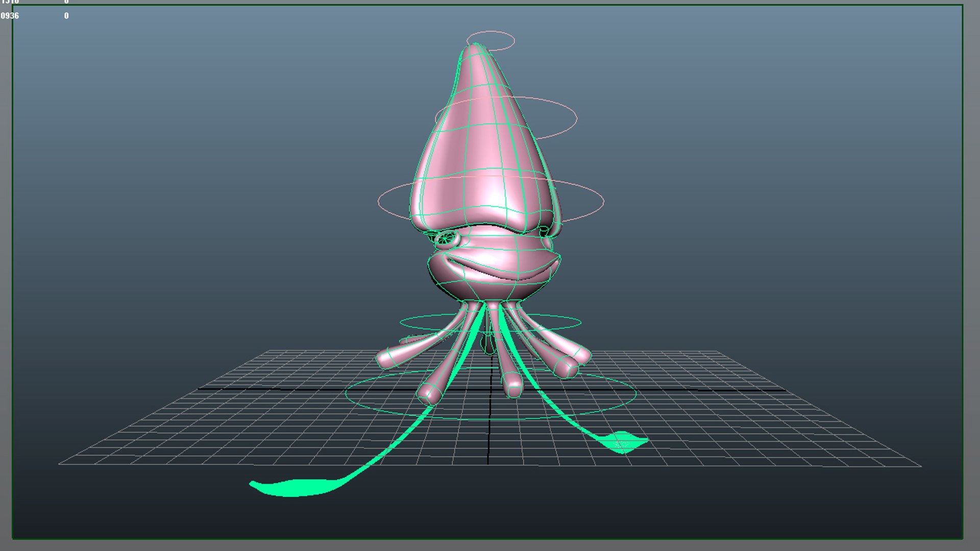
Task: Click the 0936 heads-up display value
Action: (x=10, y=16)
